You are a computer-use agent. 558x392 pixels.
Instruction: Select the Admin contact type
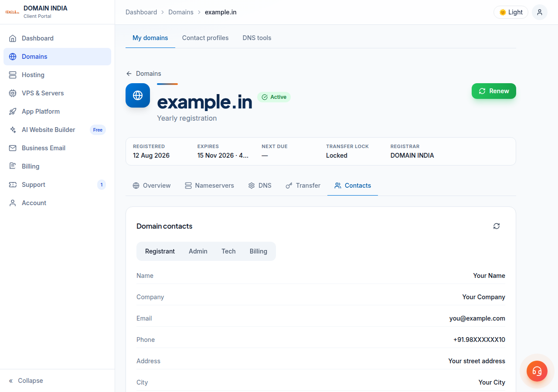click(198, 251)
